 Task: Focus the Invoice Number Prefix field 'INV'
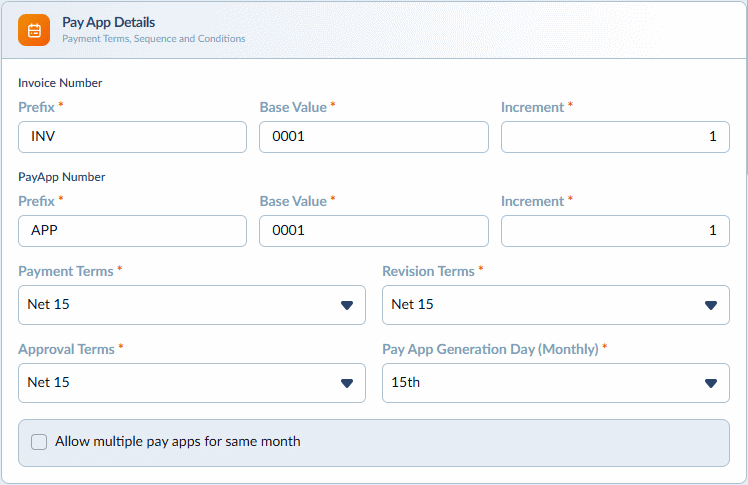point(132,137)
